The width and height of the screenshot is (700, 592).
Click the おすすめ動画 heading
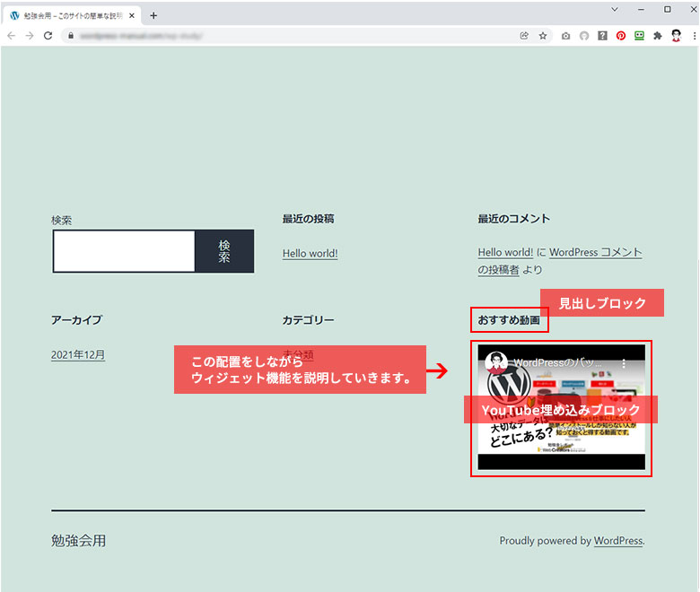(509, 320)
